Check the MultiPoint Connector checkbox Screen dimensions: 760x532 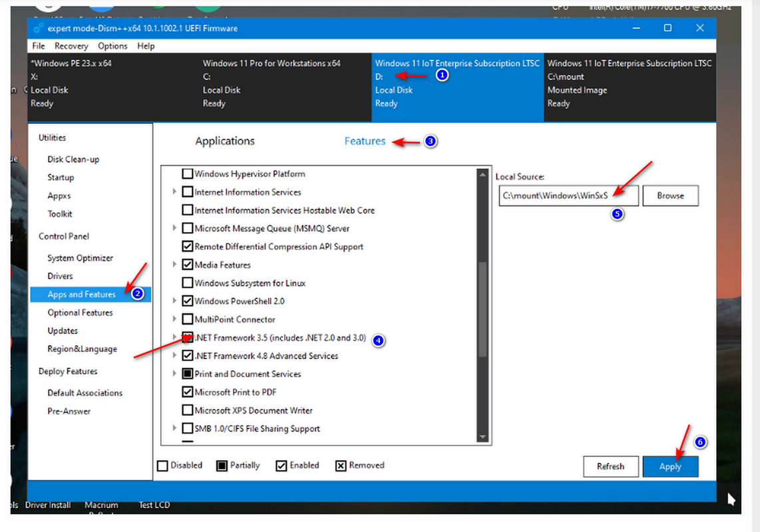point(187,319)
